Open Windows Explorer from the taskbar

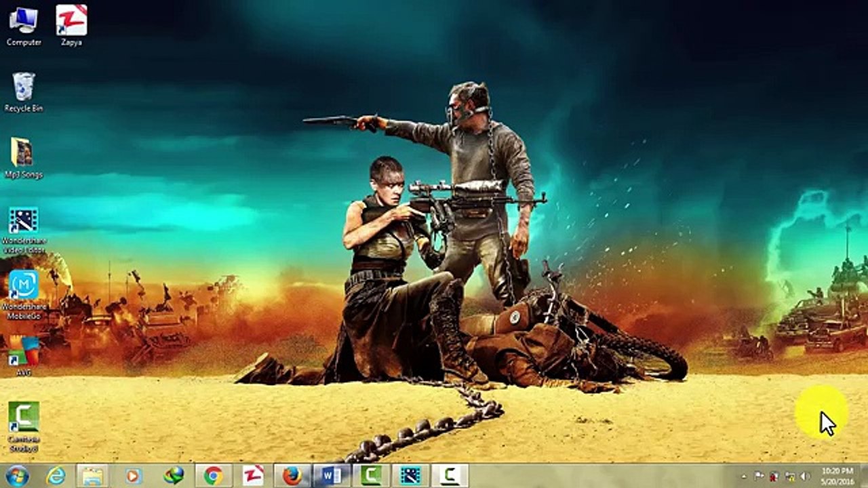[x=93, y=476]
